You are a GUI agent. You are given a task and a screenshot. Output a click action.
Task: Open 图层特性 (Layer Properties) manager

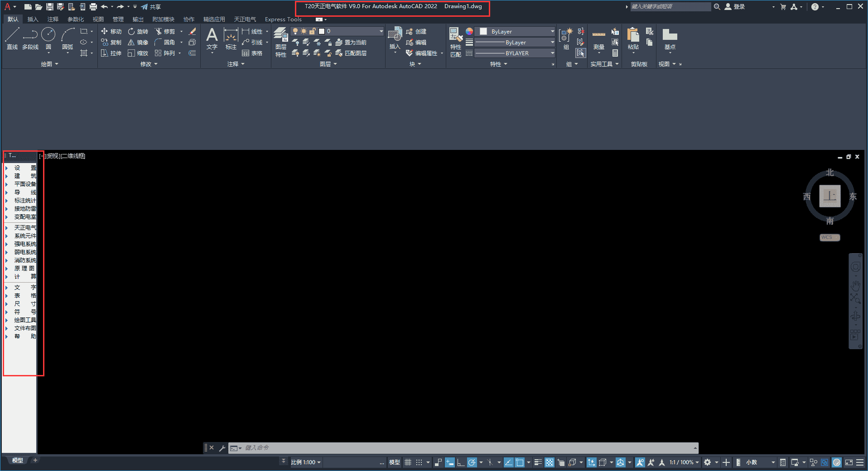coord(281,42)
